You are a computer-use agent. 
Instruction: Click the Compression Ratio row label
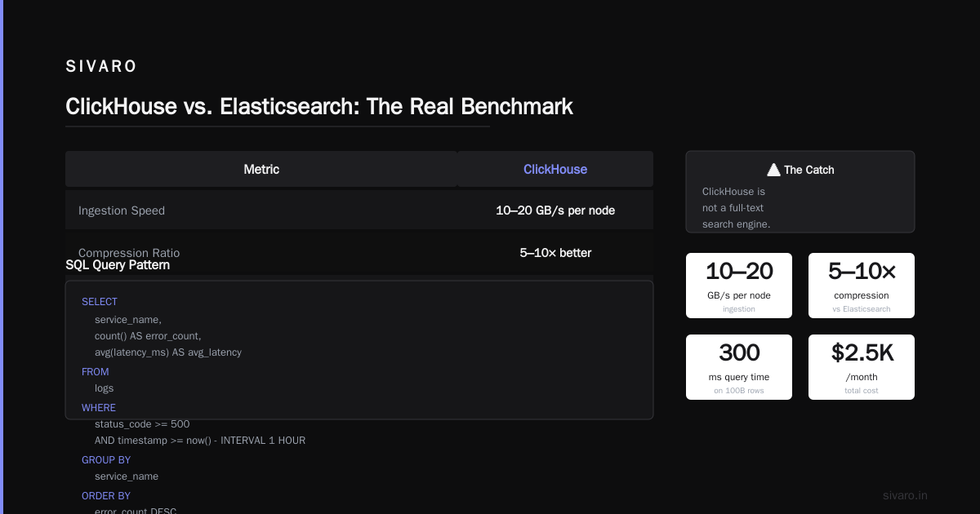129,253
